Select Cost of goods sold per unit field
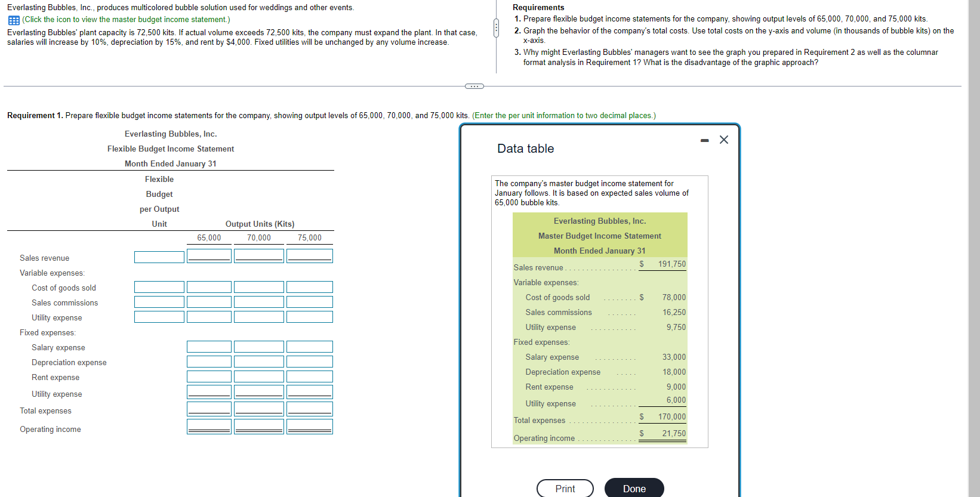The height and width of the screenshot is (497, 980). [x=159, y=287]
